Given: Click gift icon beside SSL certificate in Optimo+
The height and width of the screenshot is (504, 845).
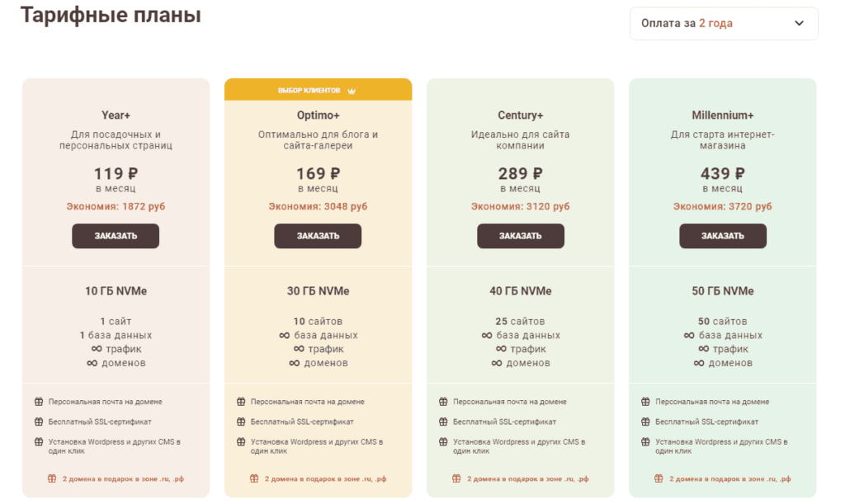Looking at the screenshot, I should [x=241, y=422].
